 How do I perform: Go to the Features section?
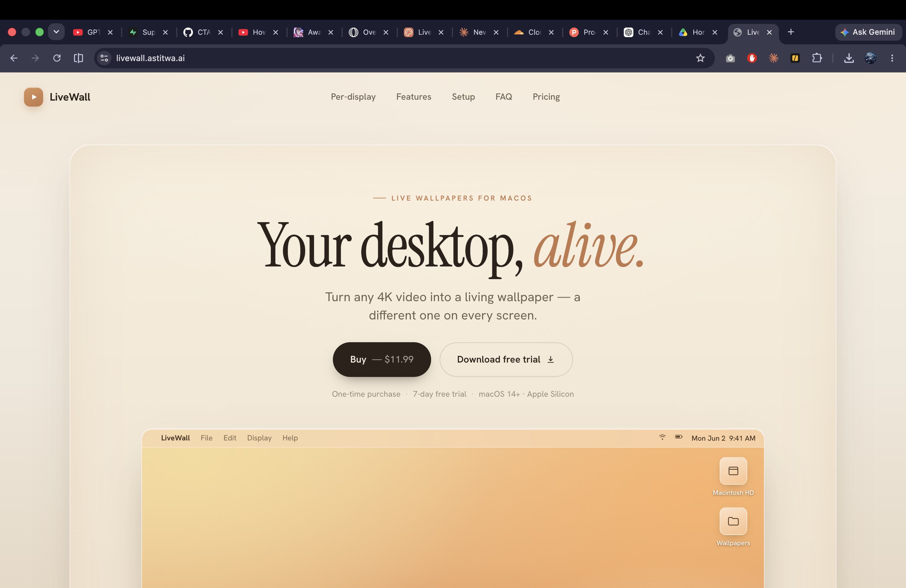click(413, 97)
